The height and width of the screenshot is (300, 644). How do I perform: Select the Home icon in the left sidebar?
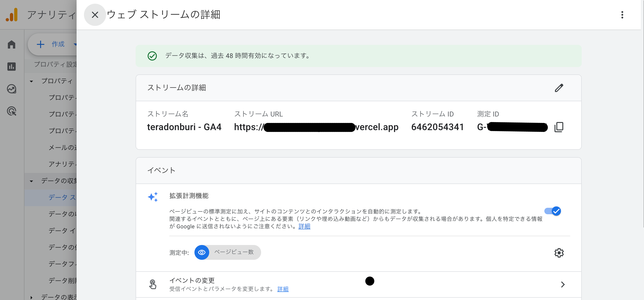point(12,44)
